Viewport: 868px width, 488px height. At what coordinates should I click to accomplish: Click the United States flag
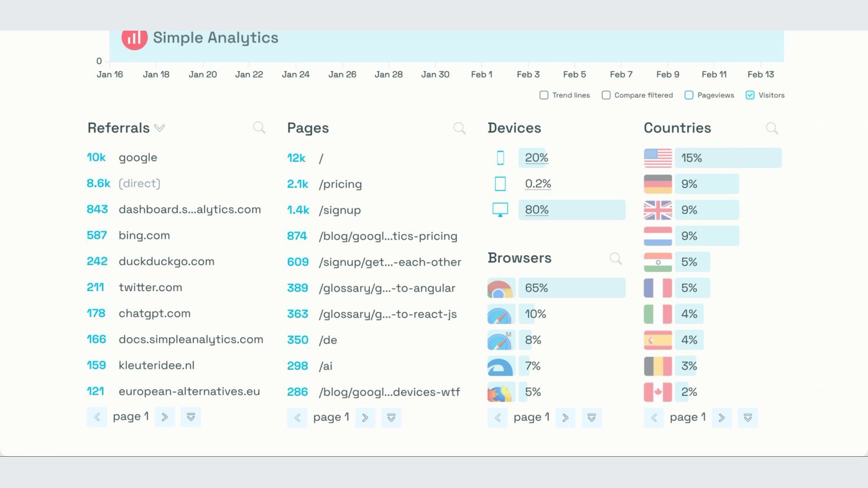pos(658,158)
